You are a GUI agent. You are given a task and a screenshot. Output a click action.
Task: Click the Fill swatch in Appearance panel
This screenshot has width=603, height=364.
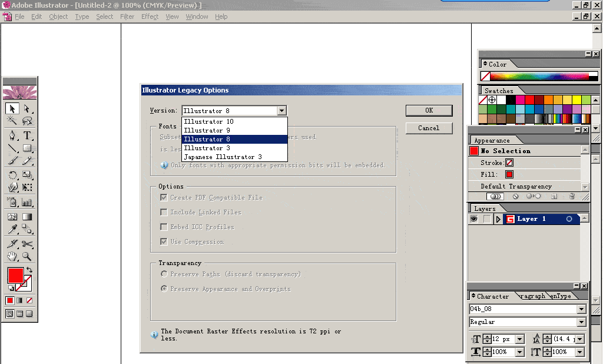(x=509, y=174)
